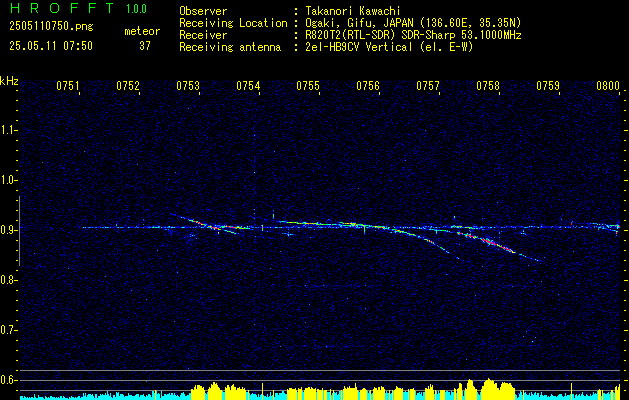
Task: Click the 0.9 kHz axis label
Action: point(9,230)
